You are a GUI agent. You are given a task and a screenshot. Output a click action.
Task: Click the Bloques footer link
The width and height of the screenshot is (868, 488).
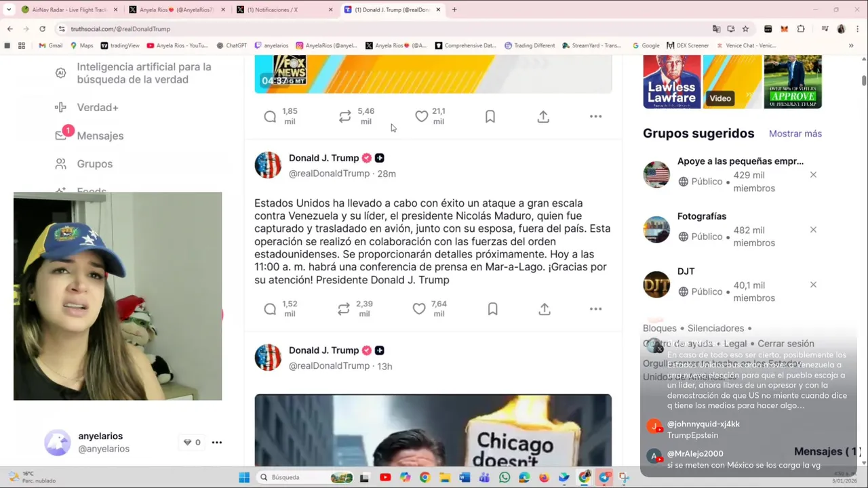click(659, 328)
